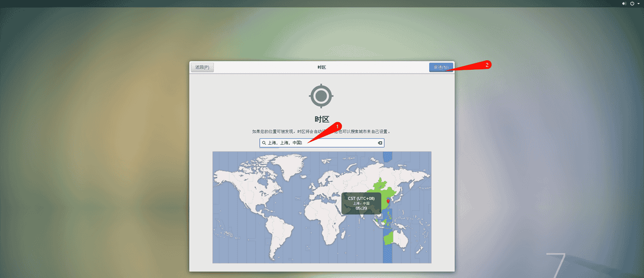
Task: Click the 时区 title in the header bar
Action: coord(321,67)
